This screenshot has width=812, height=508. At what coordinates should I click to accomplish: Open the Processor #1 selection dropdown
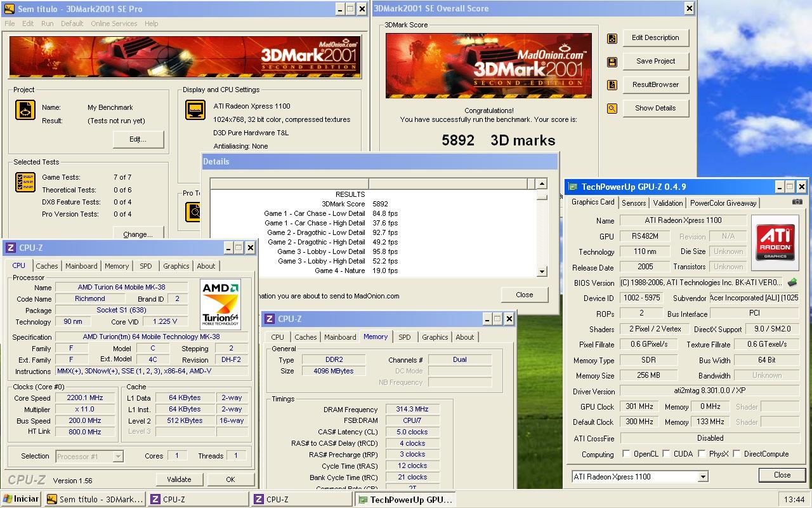(x=118, y=456)
